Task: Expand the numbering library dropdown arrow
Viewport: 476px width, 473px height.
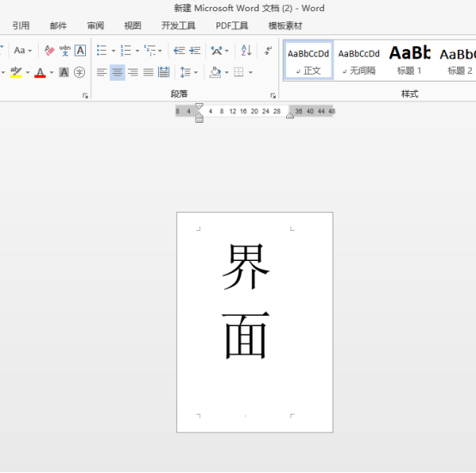Action: click(137, 51)
